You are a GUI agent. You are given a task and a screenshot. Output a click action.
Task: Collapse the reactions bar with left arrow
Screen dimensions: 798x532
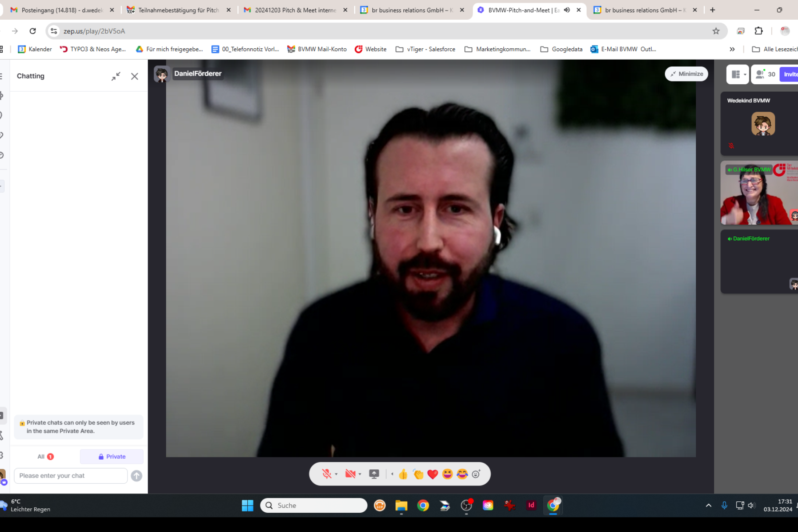point(392,474)
